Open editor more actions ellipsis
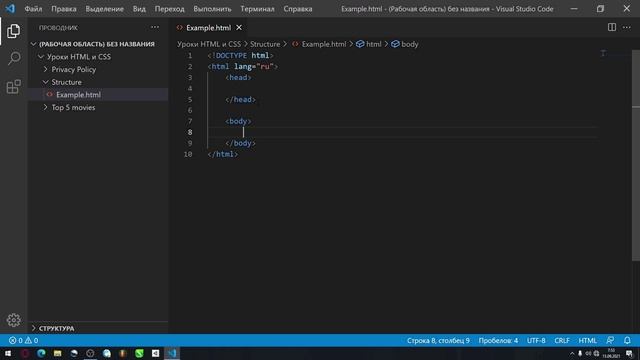The width and height of the screenshot is (640, 360). 627,27
